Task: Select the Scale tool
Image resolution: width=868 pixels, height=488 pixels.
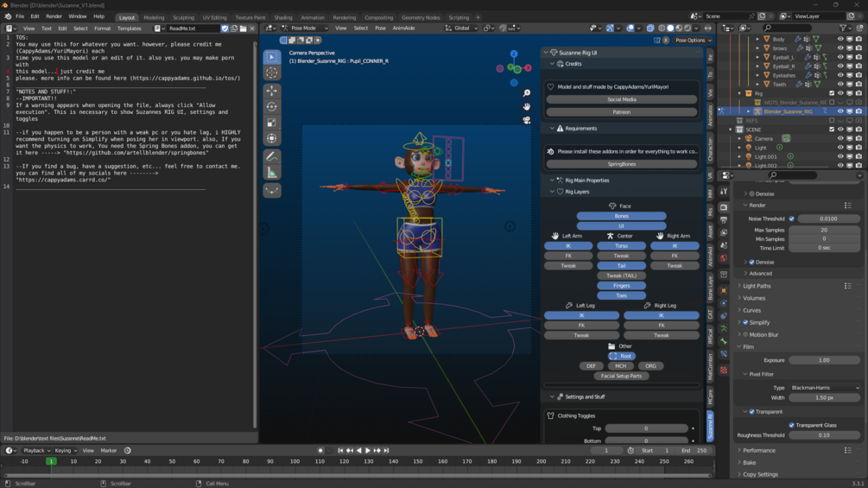Action: (272, 123)
